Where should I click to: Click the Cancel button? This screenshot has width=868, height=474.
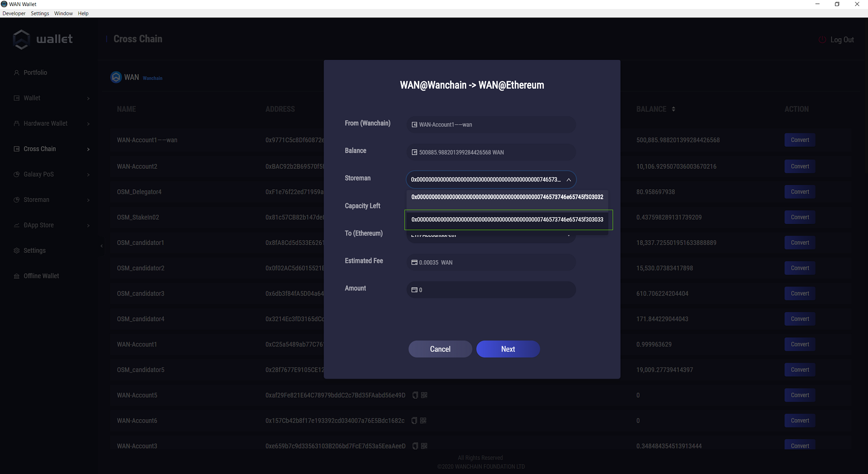tap(440, 349)
